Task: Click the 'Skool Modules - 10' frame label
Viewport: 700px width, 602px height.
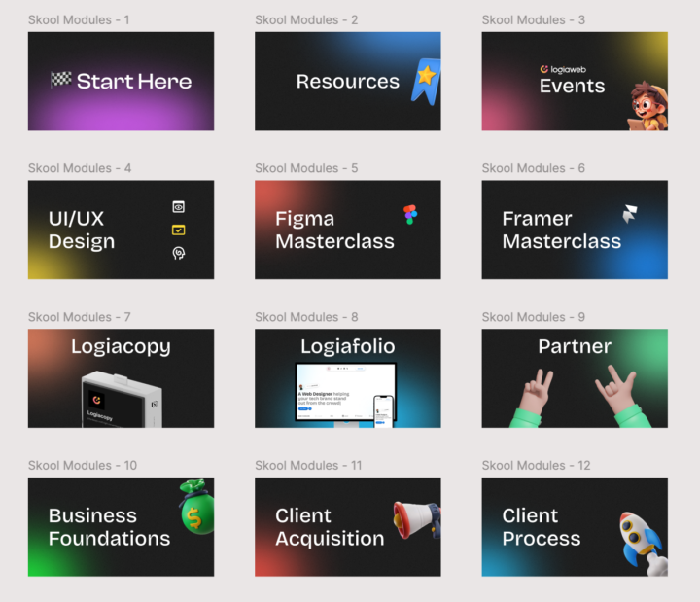Action: click(83, 465)
